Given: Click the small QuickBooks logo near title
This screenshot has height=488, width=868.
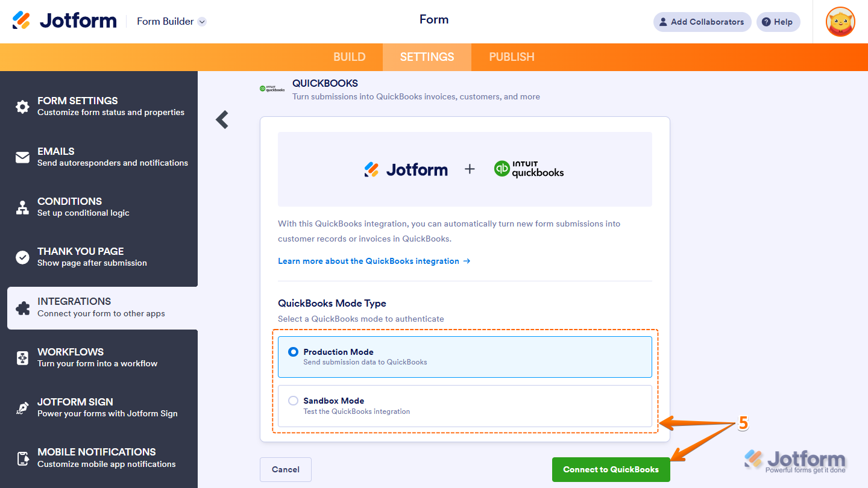Looking at the screenshot, I should [x=272, y=89].
